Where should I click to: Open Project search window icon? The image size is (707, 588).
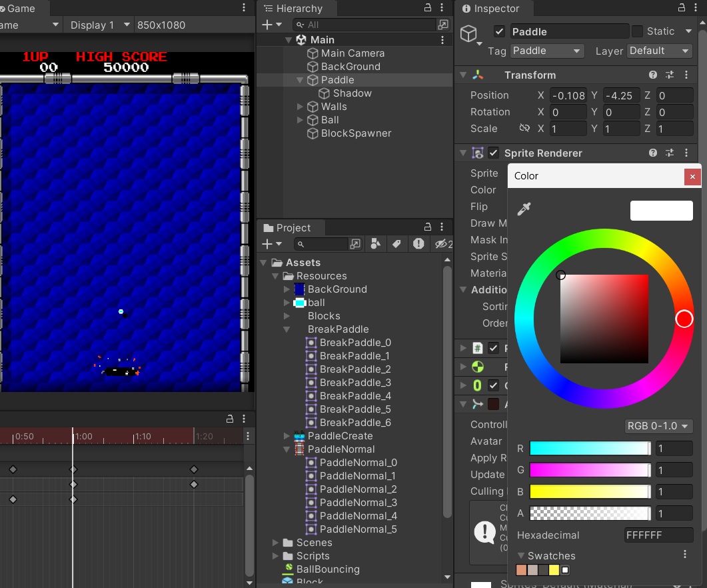tap(355, 244)
